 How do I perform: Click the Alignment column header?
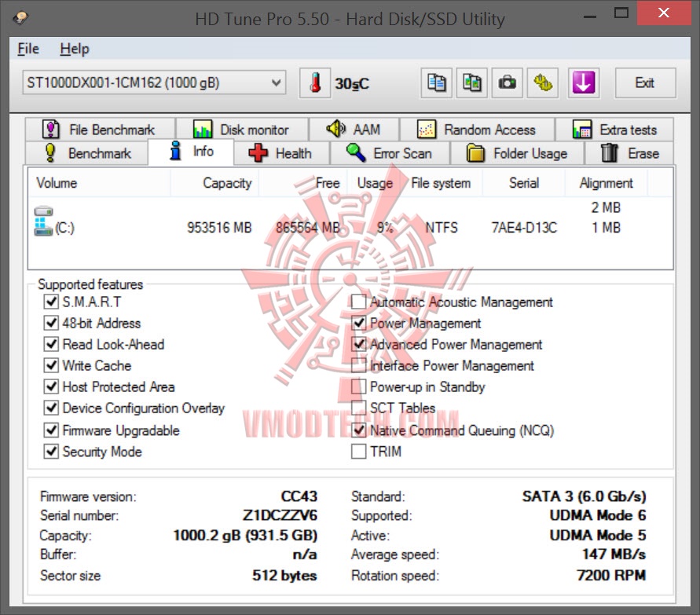click(606, 183)
